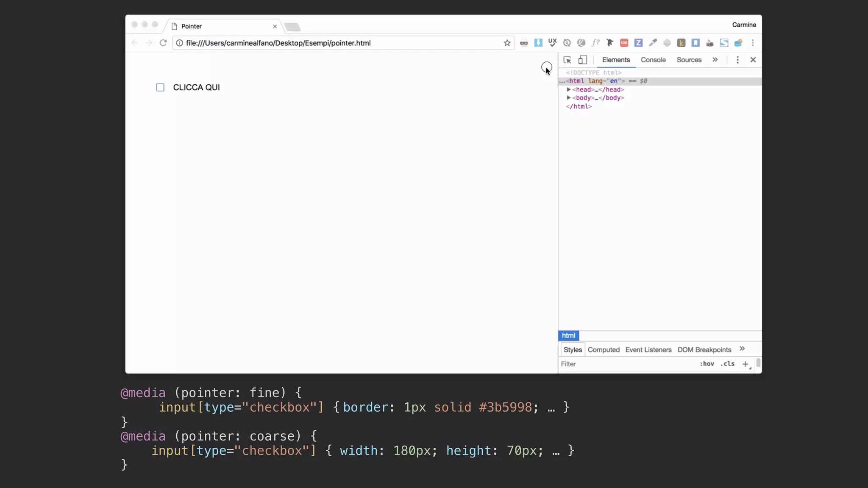Open the WhatFont f? extension
The image size is (868, 488).
tap(595, 43)
